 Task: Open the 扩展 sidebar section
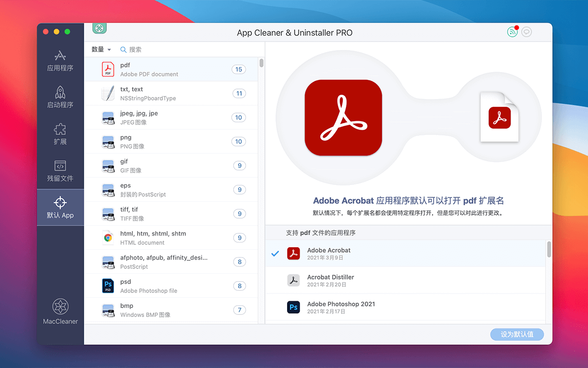[60, 134]
